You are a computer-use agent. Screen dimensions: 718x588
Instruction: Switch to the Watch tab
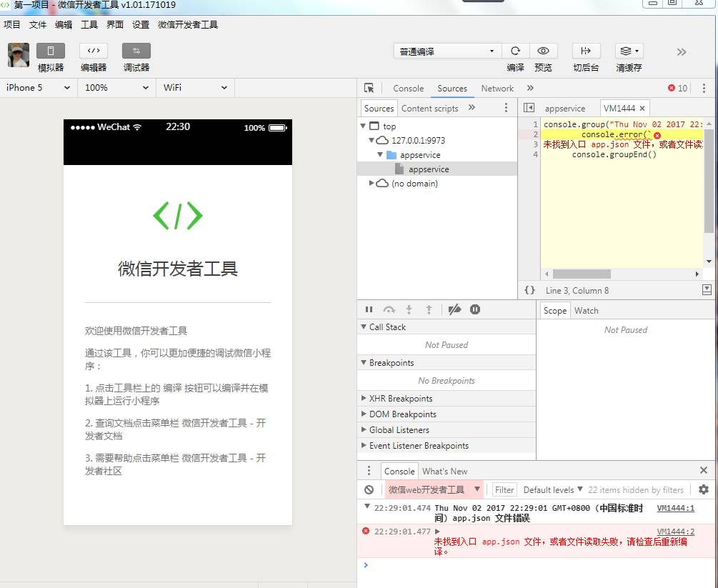[586, 311]
